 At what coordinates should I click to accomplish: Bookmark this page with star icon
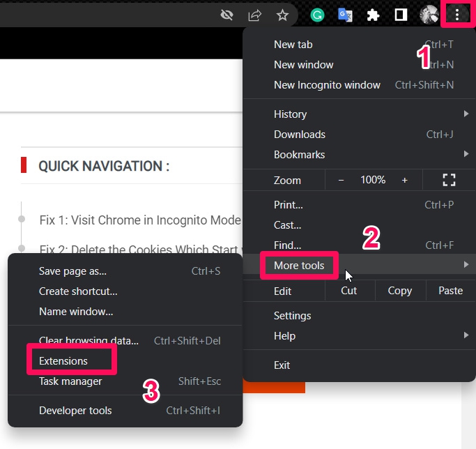click(x=282, y=15)
